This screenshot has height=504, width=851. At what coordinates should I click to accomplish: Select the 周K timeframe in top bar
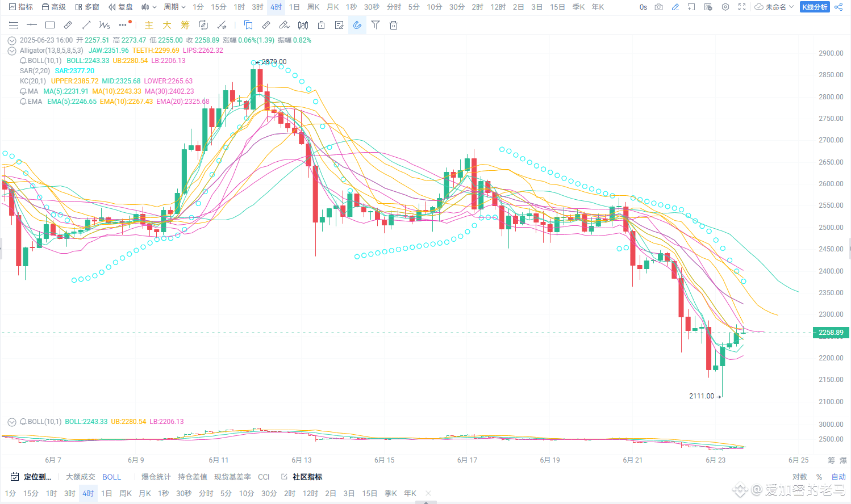(x=313, y=7)
